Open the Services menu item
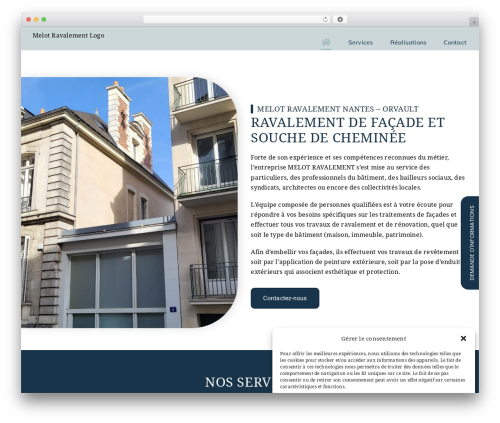 (x=360, y=43)
